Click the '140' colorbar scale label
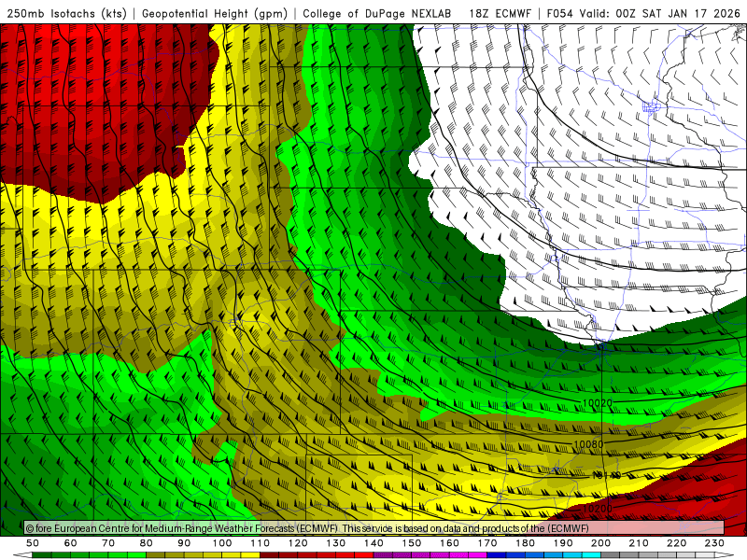Image resolution: width=747 pixels, height=560 pixels. click(374, 543)
